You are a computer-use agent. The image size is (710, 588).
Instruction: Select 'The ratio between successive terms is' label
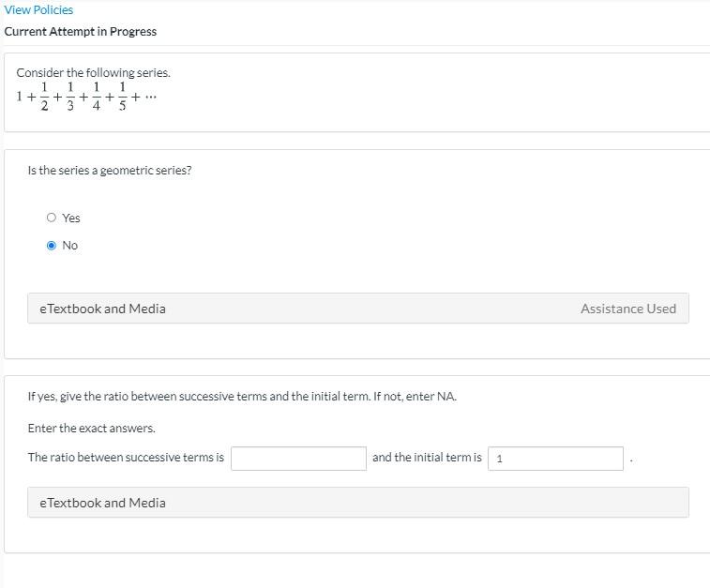(126, 458)
